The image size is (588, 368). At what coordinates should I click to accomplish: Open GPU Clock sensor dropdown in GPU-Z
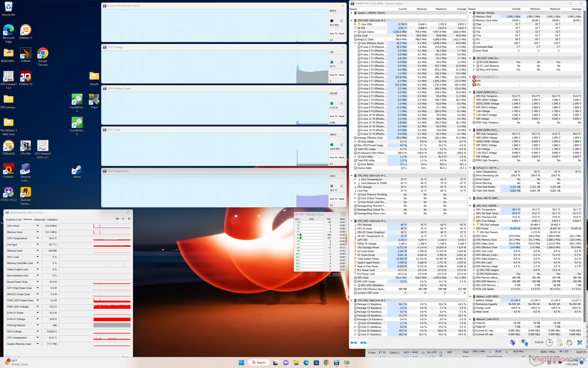click(38, 226)
